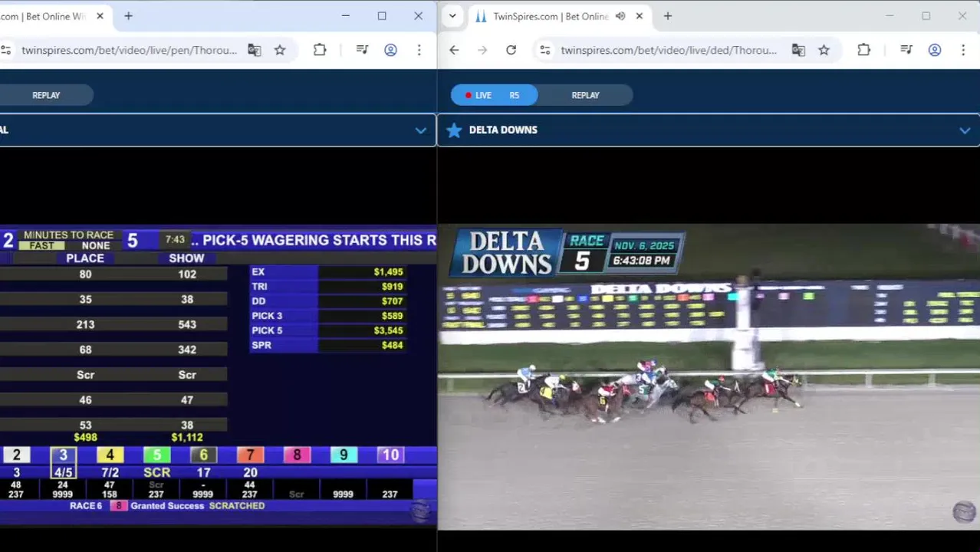Bookmark page with star in left window
Image resolution: width=980 pixels, height=552 pixels.
click(280, 51)
